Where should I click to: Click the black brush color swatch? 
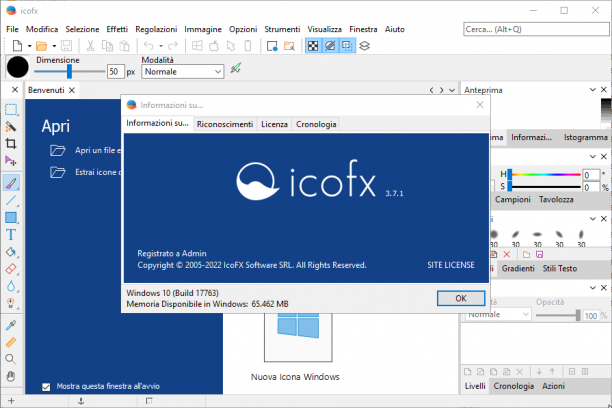(18, 67)
